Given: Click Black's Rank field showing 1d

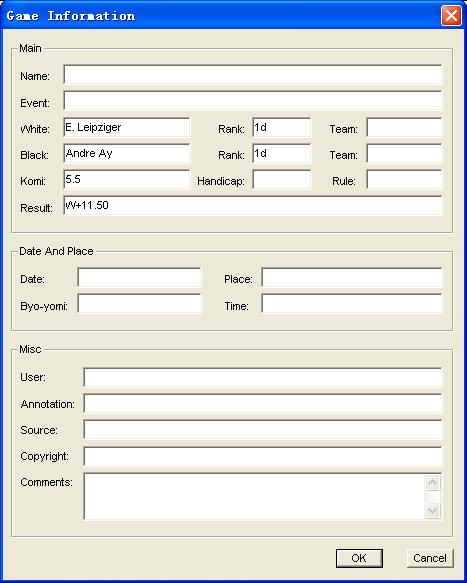Looking at the screenshot, I should (x=281, y=154).
